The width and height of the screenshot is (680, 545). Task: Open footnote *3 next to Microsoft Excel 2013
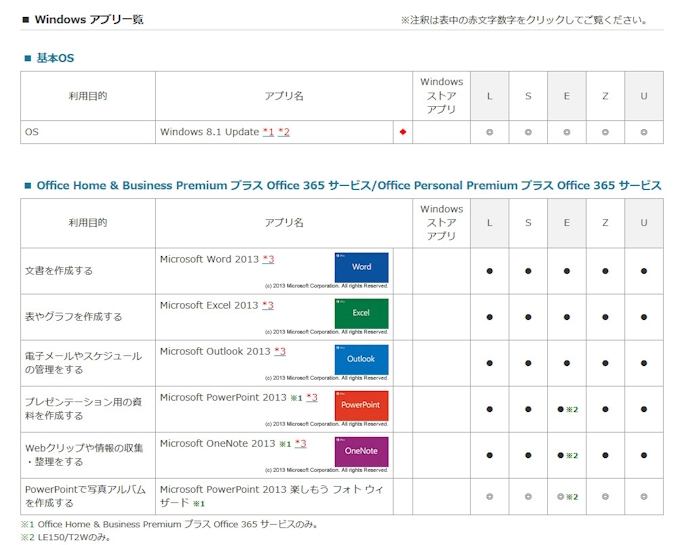pyautogui.click(x=268, y=306)
